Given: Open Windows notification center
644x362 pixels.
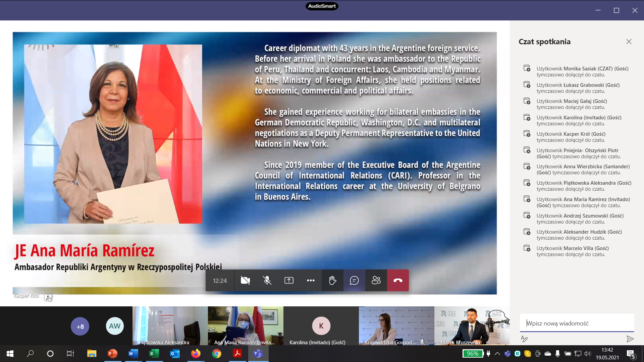Looking at the screenshot, I should pos(631,354).
